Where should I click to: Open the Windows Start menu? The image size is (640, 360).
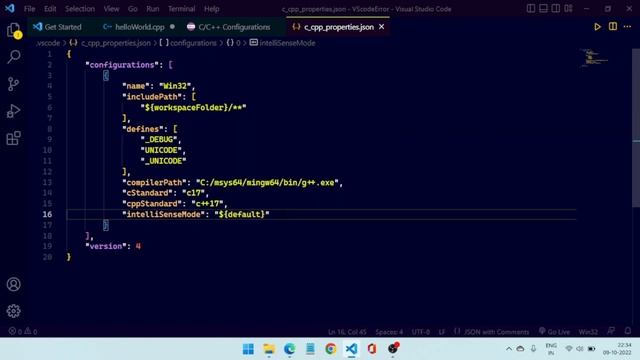pos(248,349)
